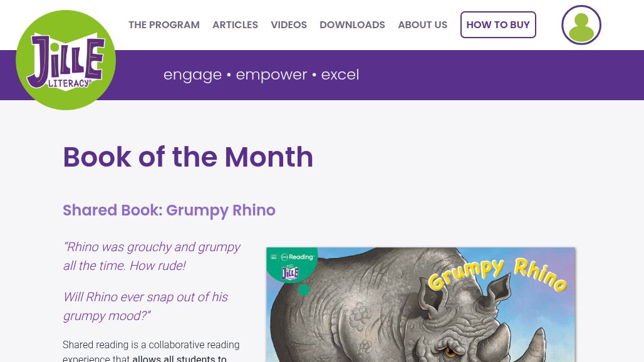The height and width of the screenshot is (362, 644).
Task: Click the "engage • empower • excel" tagline
Action: [261, 75]
